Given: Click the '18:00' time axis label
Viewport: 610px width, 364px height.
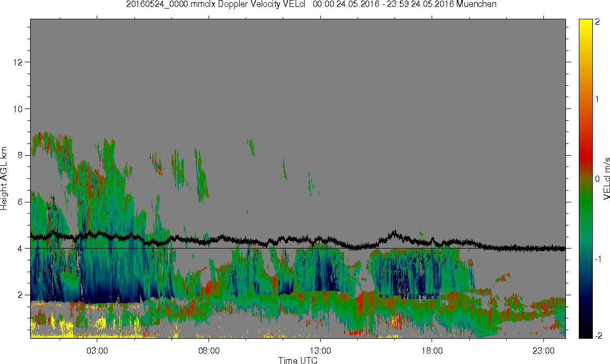Looking at the screenshot, I should [432, 351].
